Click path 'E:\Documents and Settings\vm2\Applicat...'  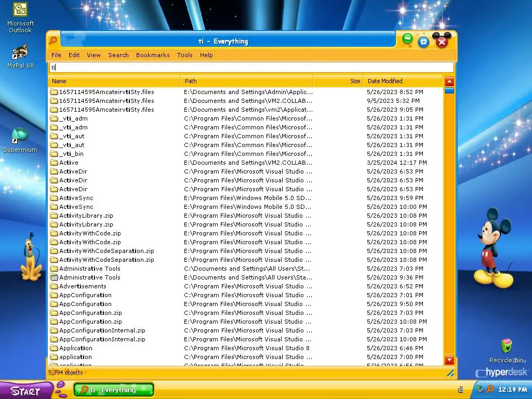click(248, 110)
